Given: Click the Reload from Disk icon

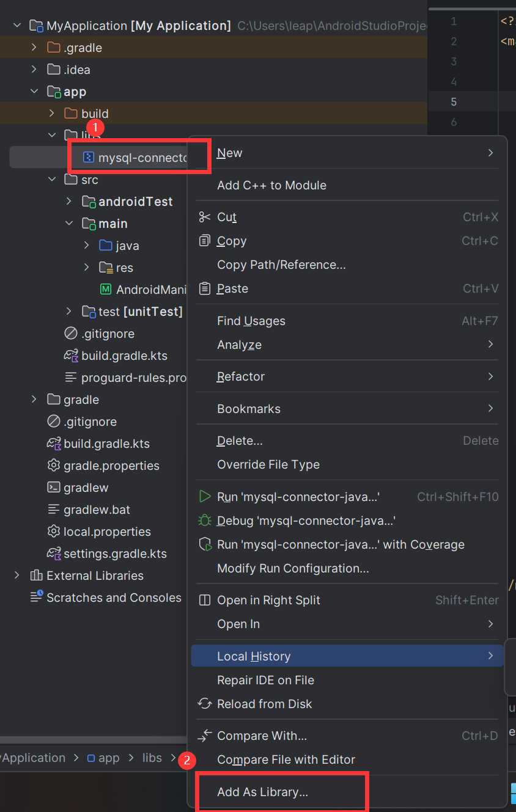Looking at the screenshot, I should 205,704.
